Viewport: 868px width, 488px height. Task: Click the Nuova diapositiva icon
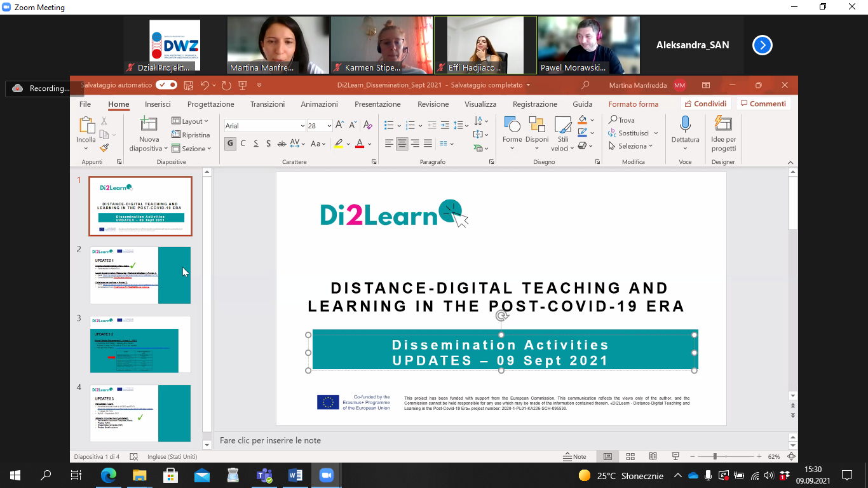point(149,125)
